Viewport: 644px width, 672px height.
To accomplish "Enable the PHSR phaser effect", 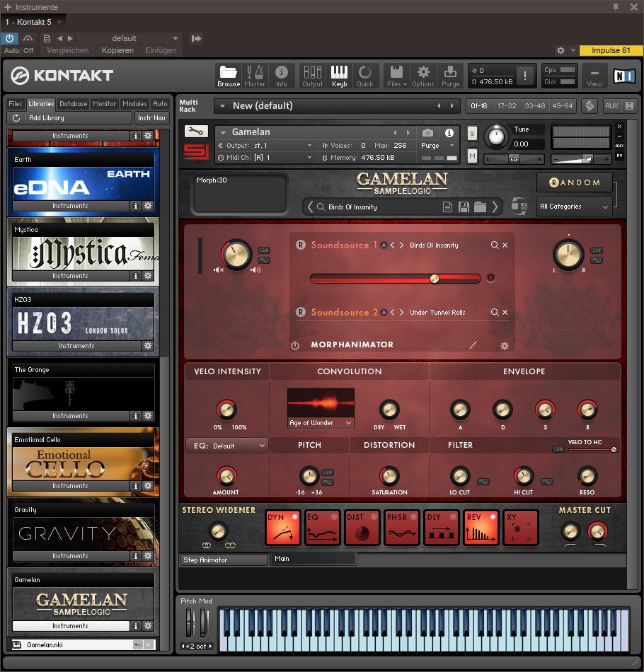I will pyautogui.click(x=402, y=528).
